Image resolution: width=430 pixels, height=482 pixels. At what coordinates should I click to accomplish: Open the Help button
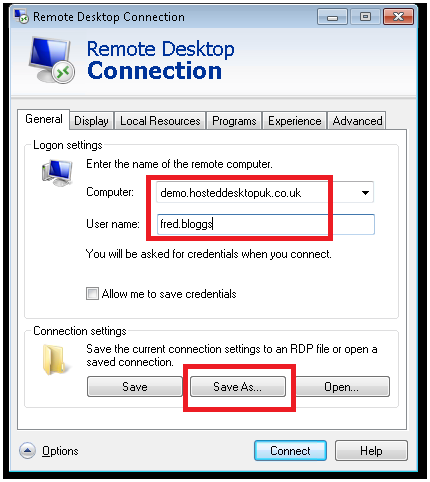tap(371, 451)
